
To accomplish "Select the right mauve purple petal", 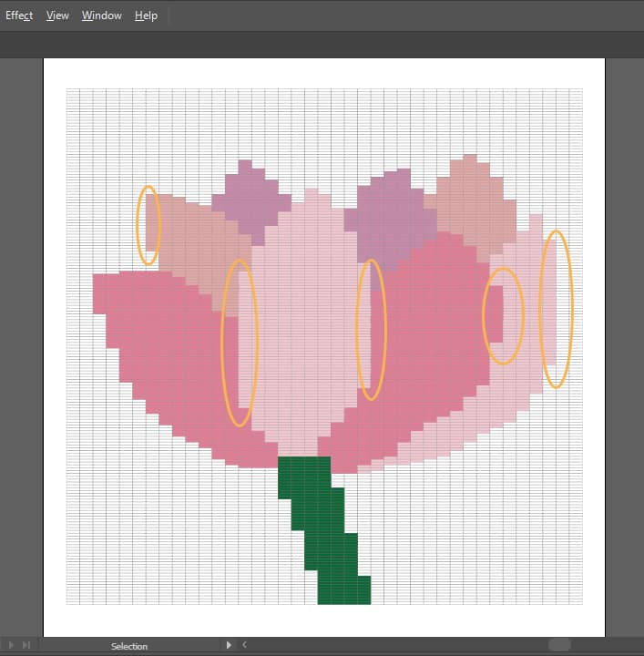I will point(387,219).
